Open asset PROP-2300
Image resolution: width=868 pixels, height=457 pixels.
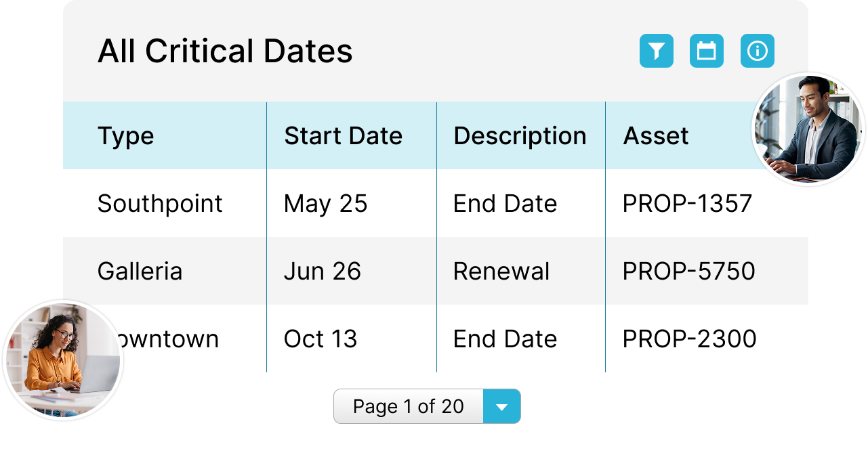(x=690, y=339)
